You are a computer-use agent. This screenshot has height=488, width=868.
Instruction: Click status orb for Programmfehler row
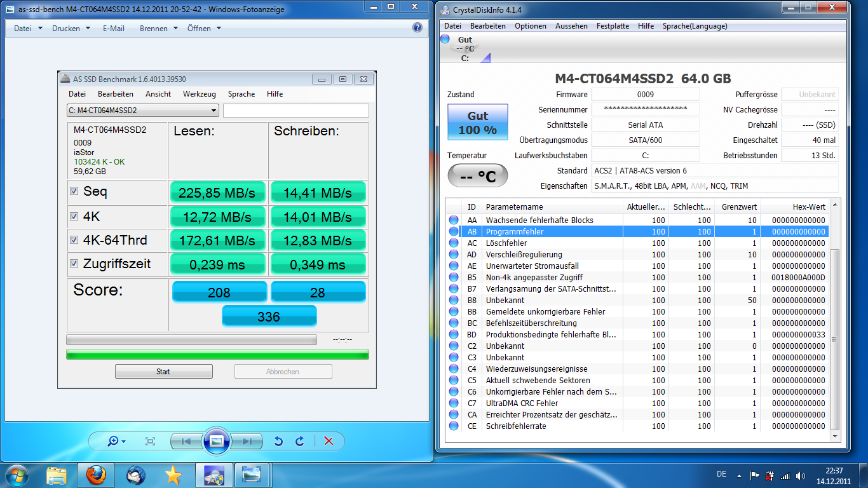point(454,232)
